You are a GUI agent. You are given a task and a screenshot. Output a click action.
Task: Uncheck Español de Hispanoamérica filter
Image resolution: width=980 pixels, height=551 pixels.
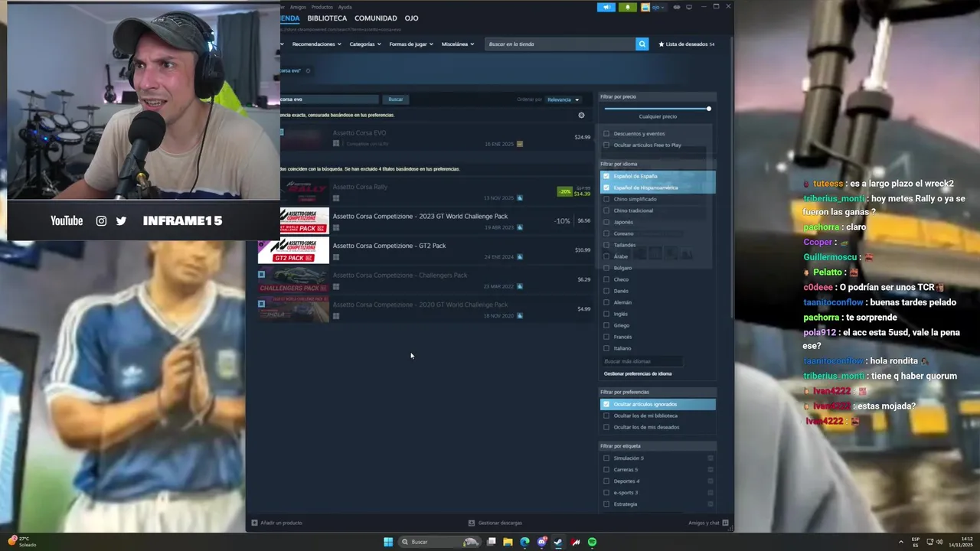[606, 187]
